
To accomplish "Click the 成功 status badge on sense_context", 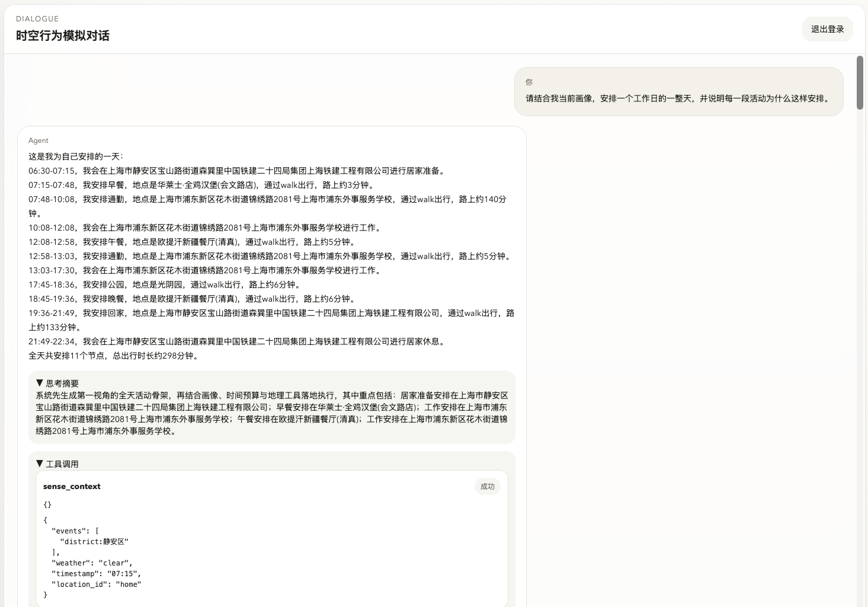I will (487, 486).
